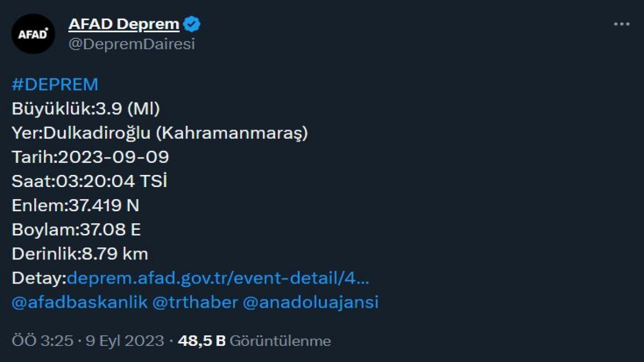Click the Derinlik:8.79 km text

coord(79,254)
